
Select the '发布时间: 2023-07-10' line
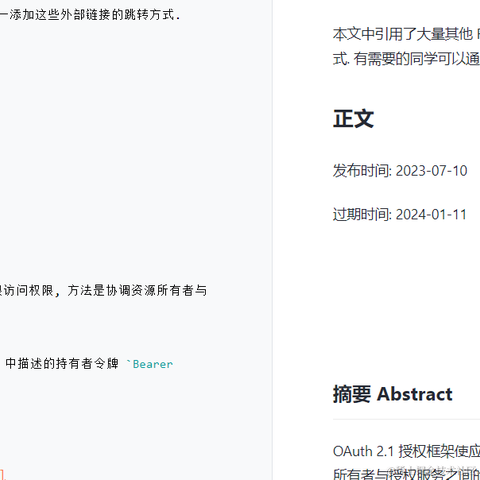pyautogui.click(x=400, y=171)
